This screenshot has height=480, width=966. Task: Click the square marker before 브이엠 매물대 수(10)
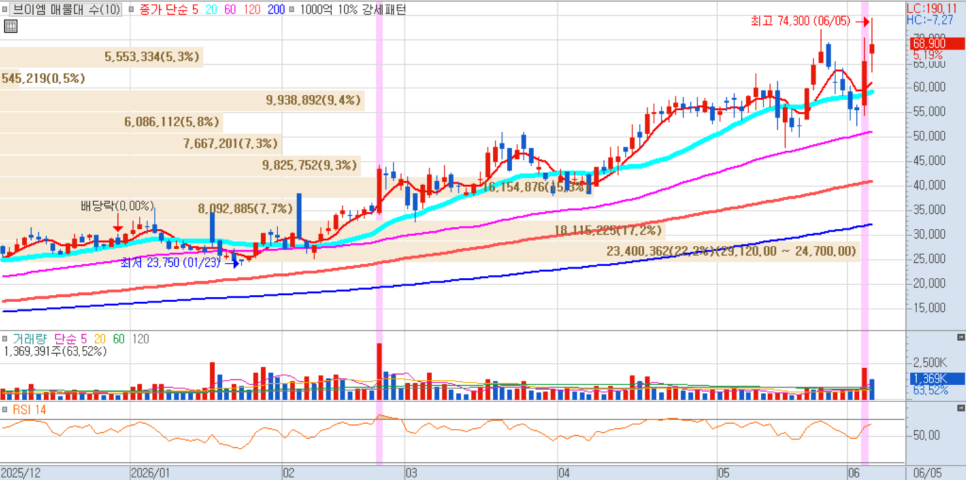pos(5,9)
